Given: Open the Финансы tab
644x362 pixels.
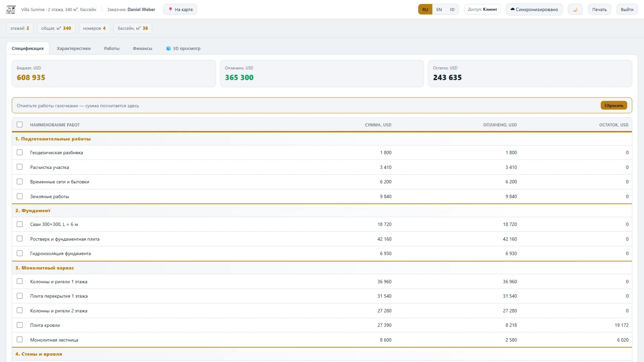Looking at the screenshot, I should pyautogui.click(x=143, y=48).
